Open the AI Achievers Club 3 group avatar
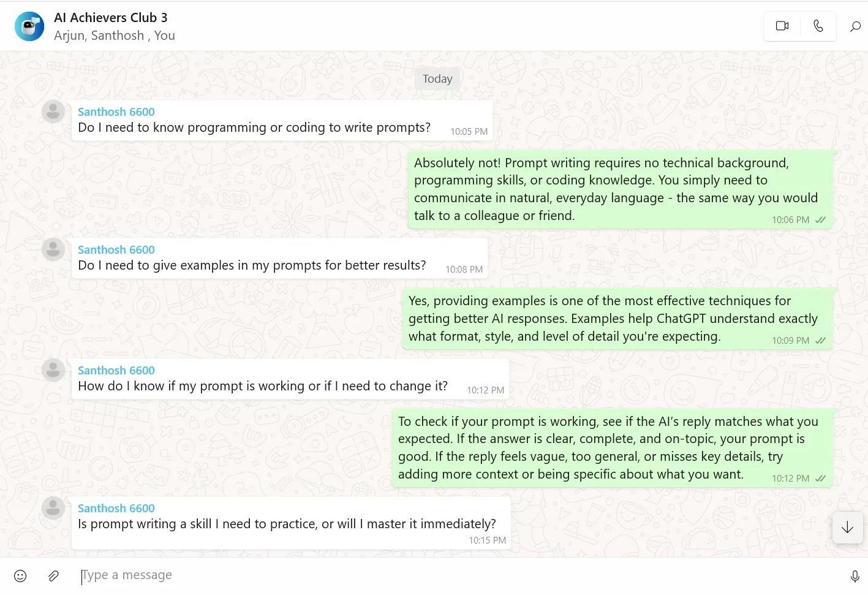The image size is (868, 595). coord(29,26)
